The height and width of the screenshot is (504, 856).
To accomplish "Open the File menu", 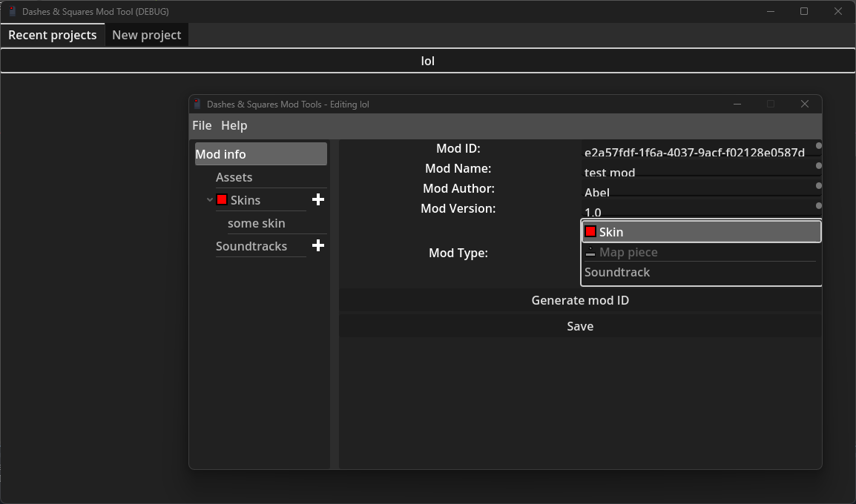I will click(x=201, y=125).
